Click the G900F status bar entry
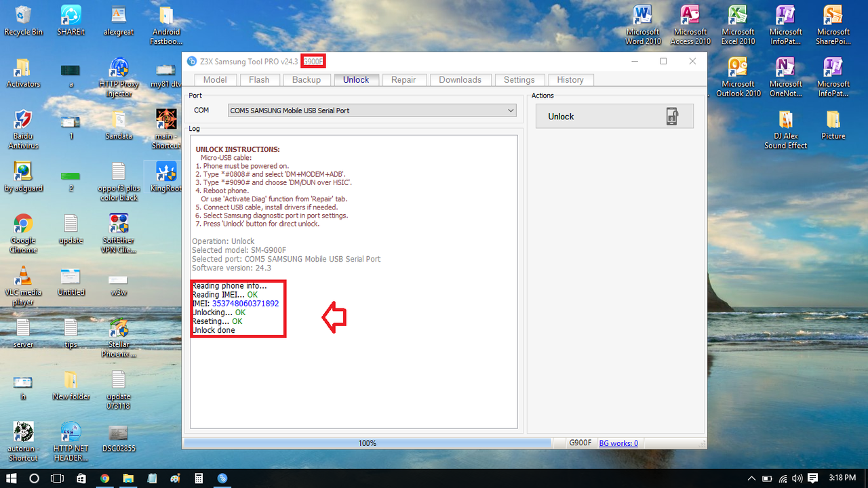Viewport: 868px width, 488px height. (580, 443)
